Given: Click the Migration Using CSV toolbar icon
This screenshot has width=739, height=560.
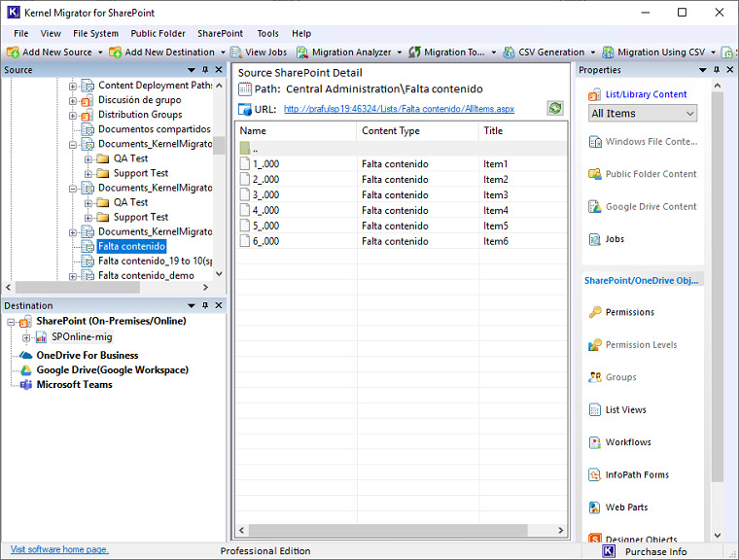Looking at the screenshot, I should coord(608,52).
